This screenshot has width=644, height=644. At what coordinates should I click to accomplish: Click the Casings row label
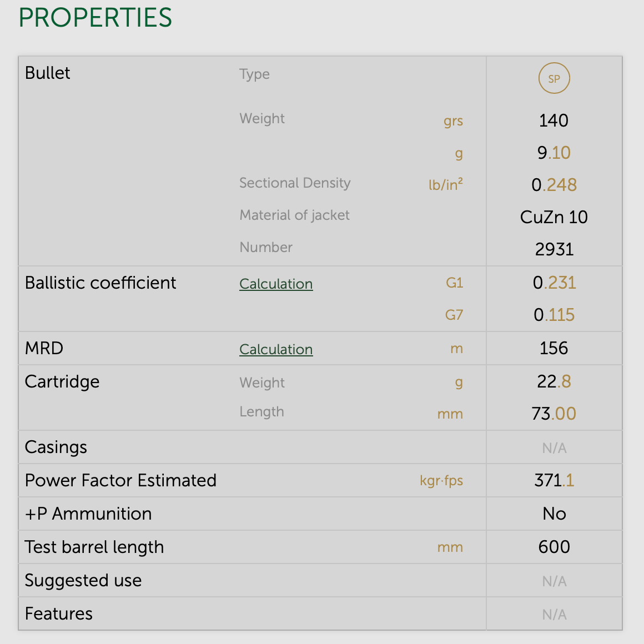click(x=56, y=447)
